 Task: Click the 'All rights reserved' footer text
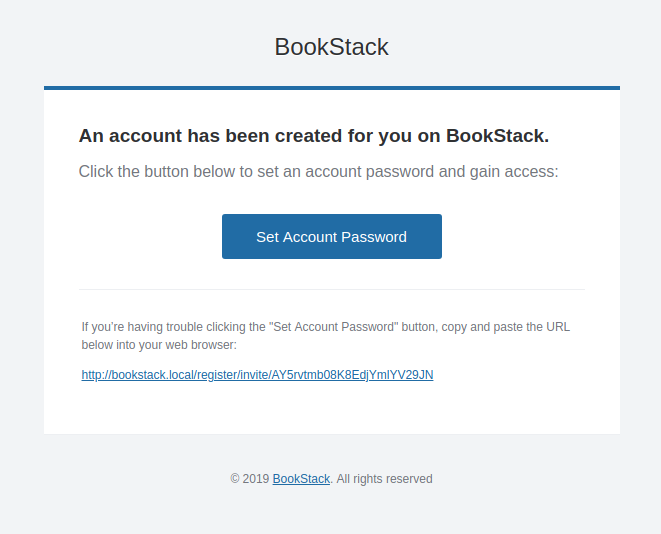point(384,479)
